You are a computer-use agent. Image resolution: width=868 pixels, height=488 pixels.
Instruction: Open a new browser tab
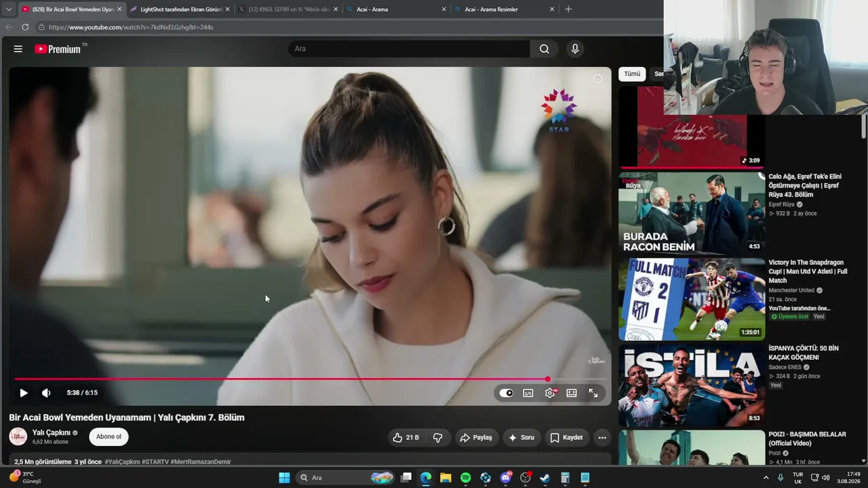pos(568,9)
